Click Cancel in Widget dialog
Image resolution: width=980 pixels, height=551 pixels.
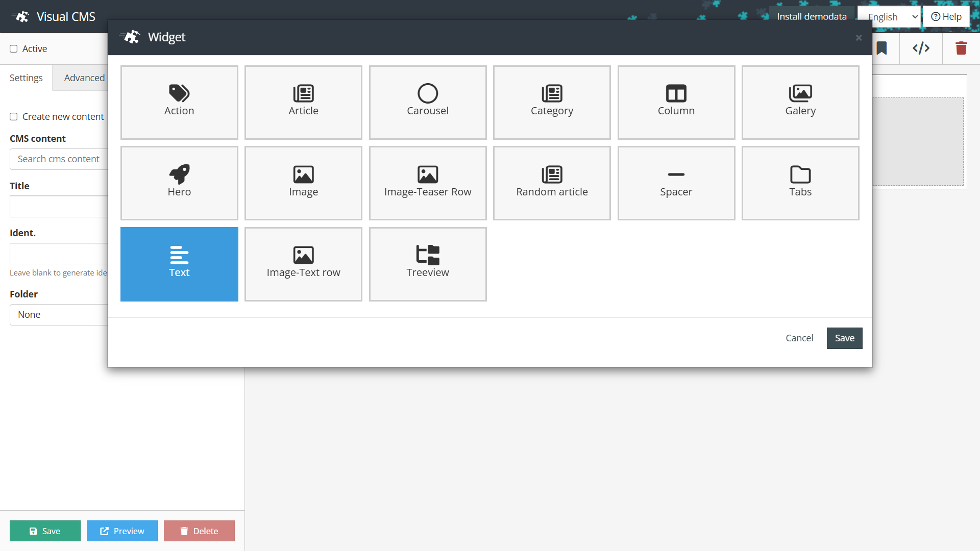tap(799, 338)
